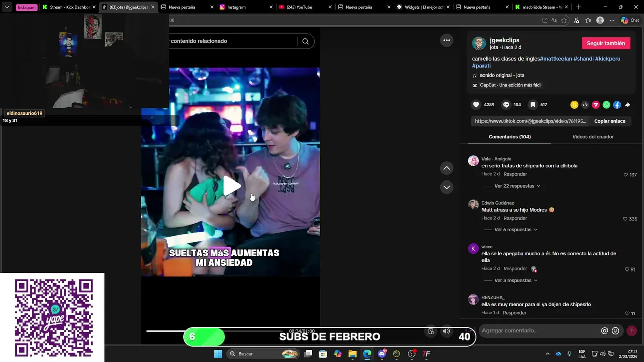The width and height of the screenshot is (644, 362).
Task: Open comments via the speech bubble icon
Action: (x=506, y=105)
